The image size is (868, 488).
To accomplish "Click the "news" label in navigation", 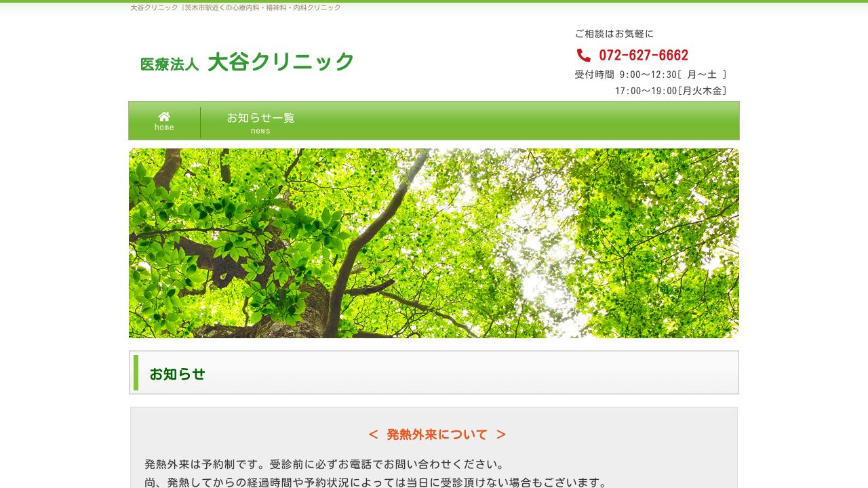I will 260,131.
